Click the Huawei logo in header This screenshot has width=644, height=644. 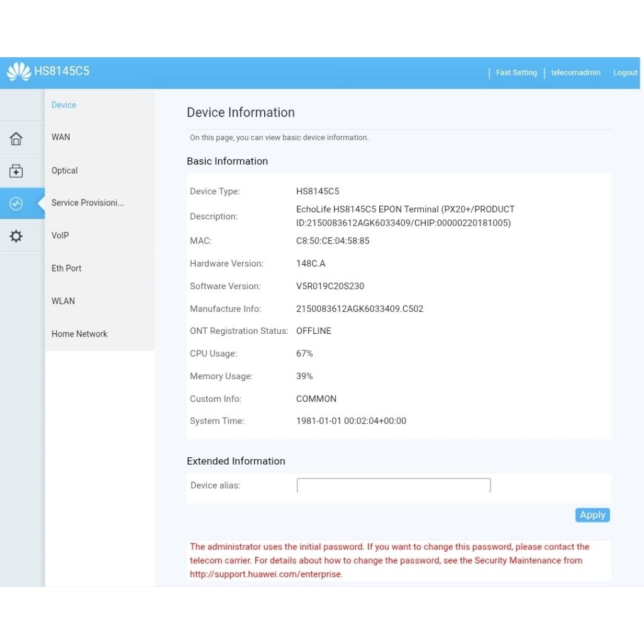18,72
